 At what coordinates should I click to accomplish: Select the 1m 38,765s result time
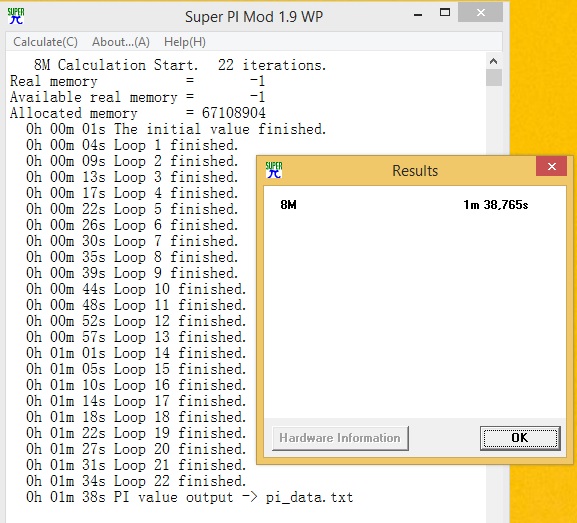coord(496,205)
